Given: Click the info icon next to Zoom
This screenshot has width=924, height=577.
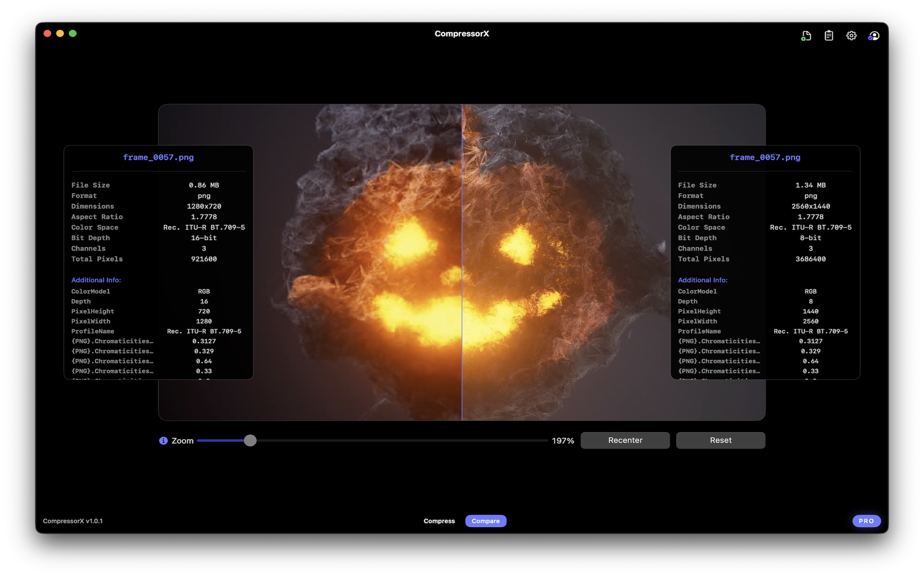Looking at the screenshot, I should coord(164,440).
